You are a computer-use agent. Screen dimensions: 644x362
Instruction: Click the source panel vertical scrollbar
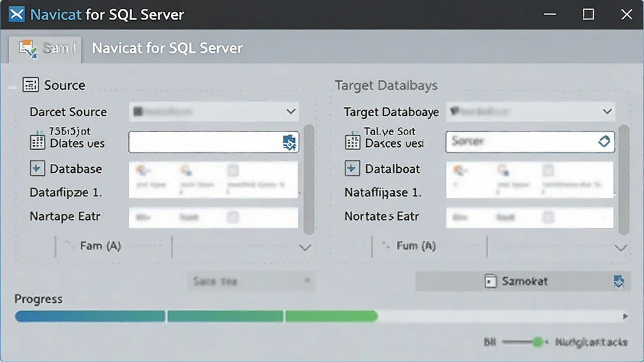[309, 179]
